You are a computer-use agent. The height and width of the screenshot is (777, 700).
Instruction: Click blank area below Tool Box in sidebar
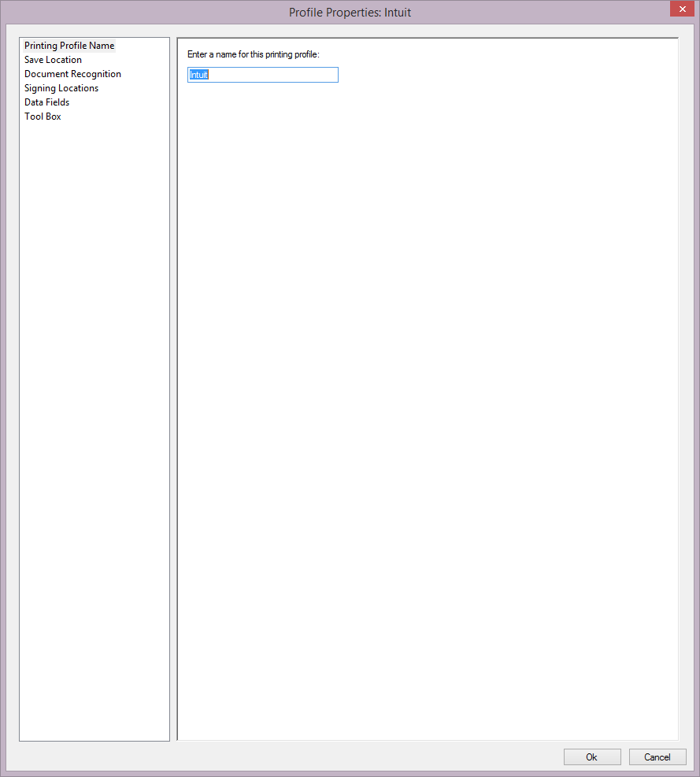[x=94, y=394]
